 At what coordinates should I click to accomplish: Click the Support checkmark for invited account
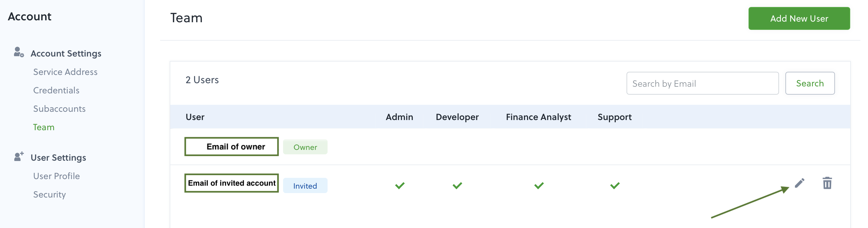[x=614, y=185]
